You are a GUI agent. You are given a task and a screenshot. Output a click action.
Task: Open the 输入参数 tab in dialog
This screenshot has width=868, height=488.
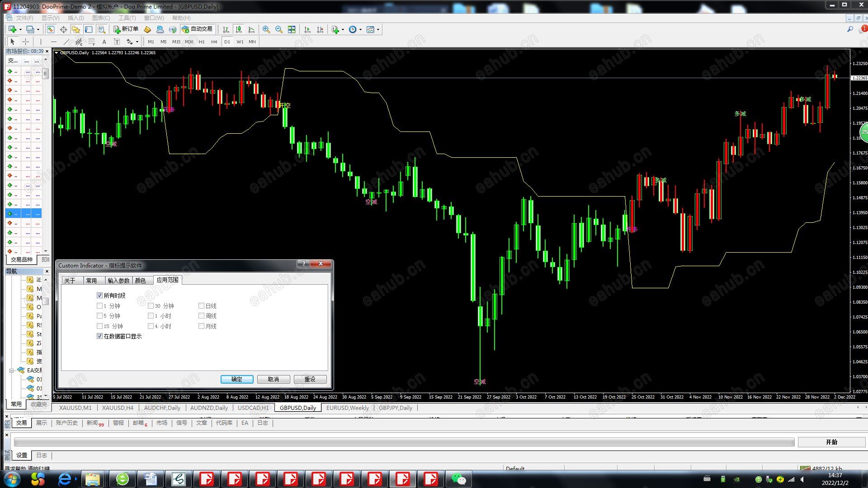(118, 281)
